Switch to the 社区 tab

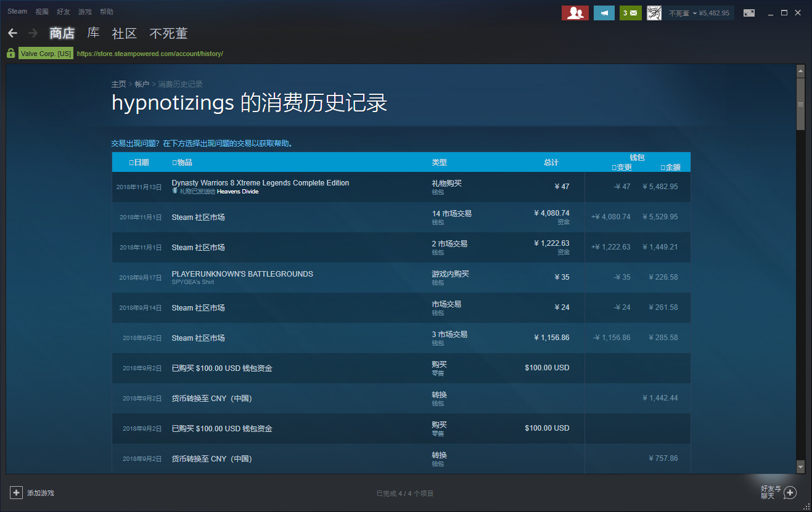point(125,33)
